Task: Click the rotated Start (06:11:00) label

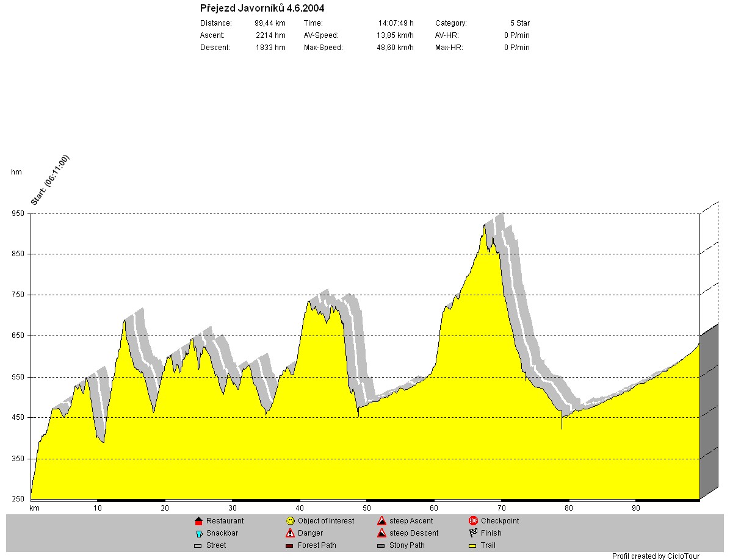Action: pyautogui.click(x=50, y=181)
